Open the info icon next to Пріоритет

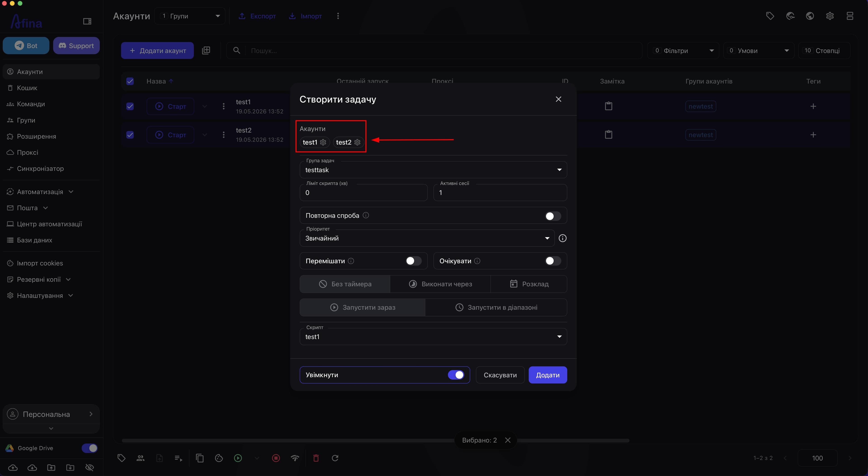(562, 238)
